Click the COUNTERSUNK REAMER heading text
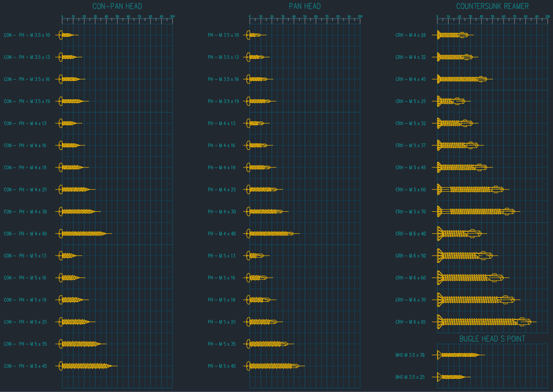 (492, 6)
